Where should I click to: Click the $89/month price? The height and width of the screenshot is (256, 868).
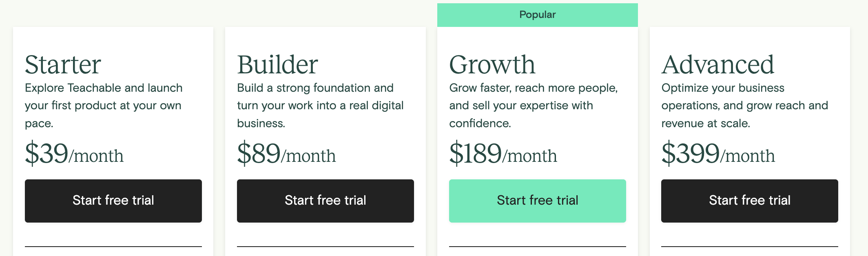point(286,154)
